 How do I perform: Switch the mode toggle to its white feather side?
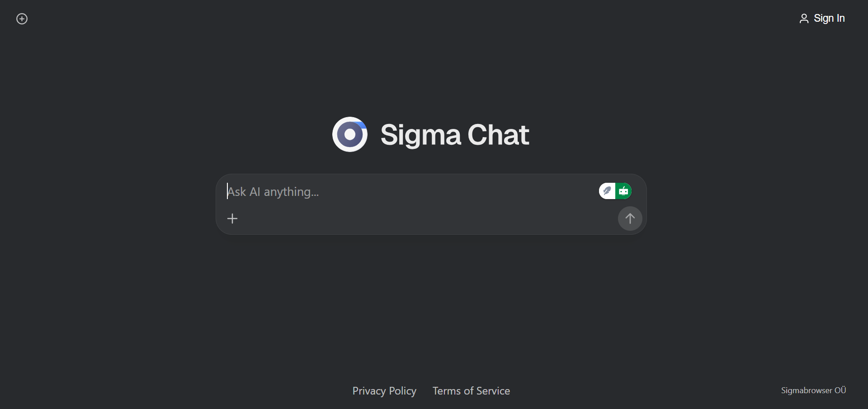(x=607, y=191)
